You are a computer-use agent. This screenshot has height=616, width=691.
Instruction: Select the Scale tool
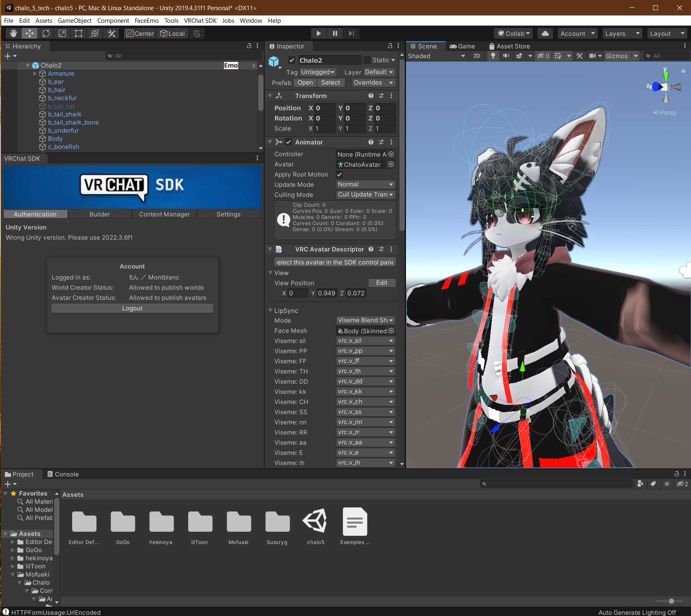(x=62, y=33)
